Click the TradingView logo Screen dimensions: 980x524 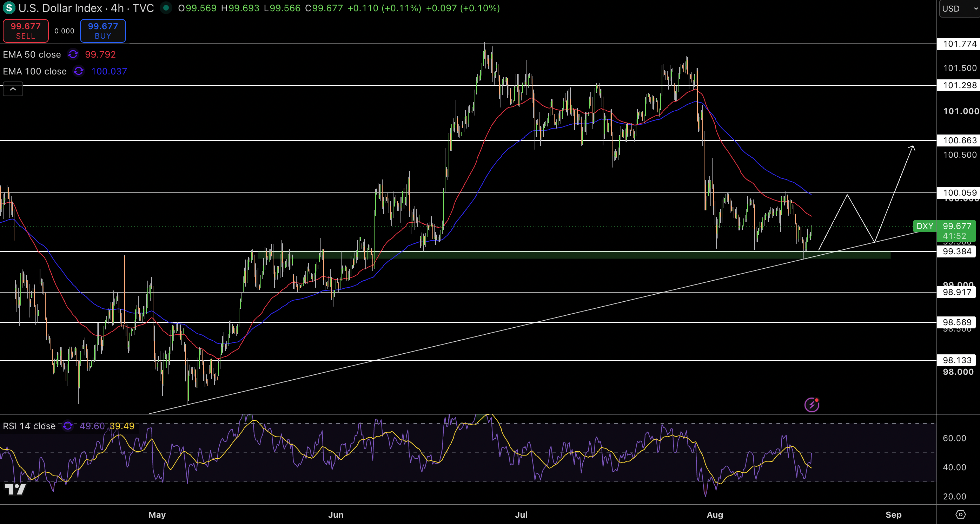click(15, 489)
